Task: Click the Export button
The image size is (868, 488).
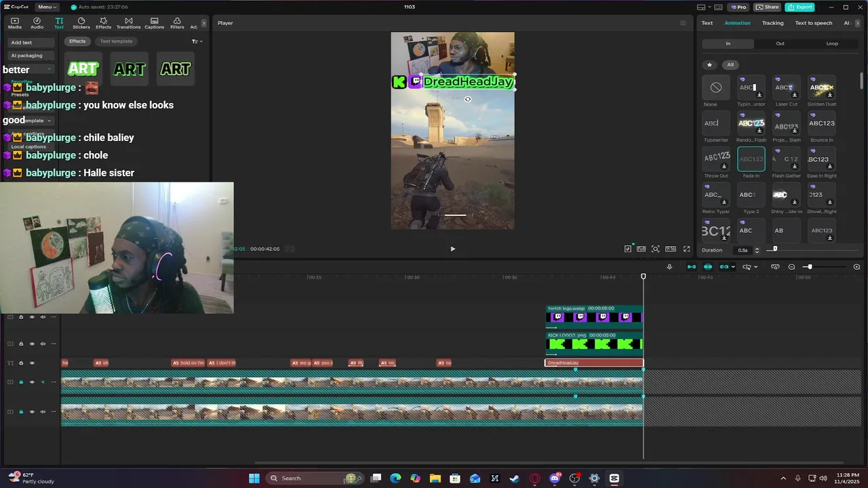Action: point(800,7)
